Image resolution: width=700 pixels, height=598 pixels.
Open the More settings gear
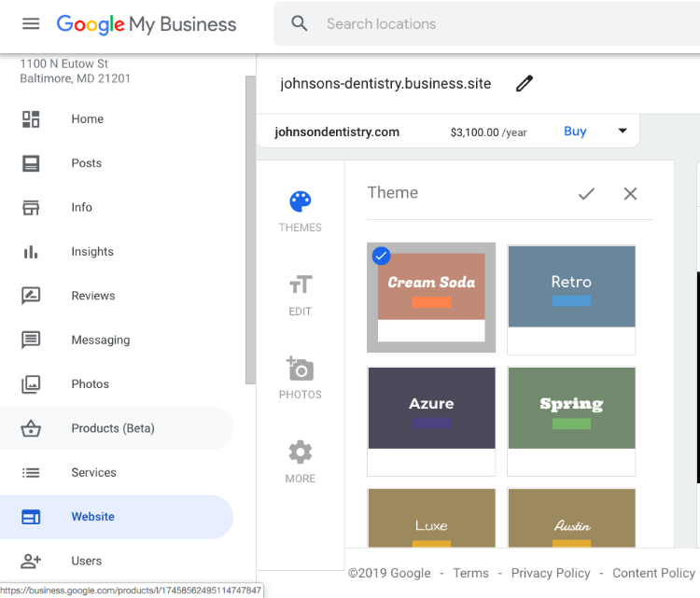click(x=300, y=462)
